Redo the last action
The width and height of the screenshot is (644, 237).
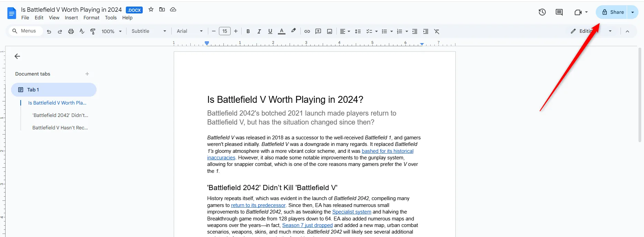click(x=60, y=31)
